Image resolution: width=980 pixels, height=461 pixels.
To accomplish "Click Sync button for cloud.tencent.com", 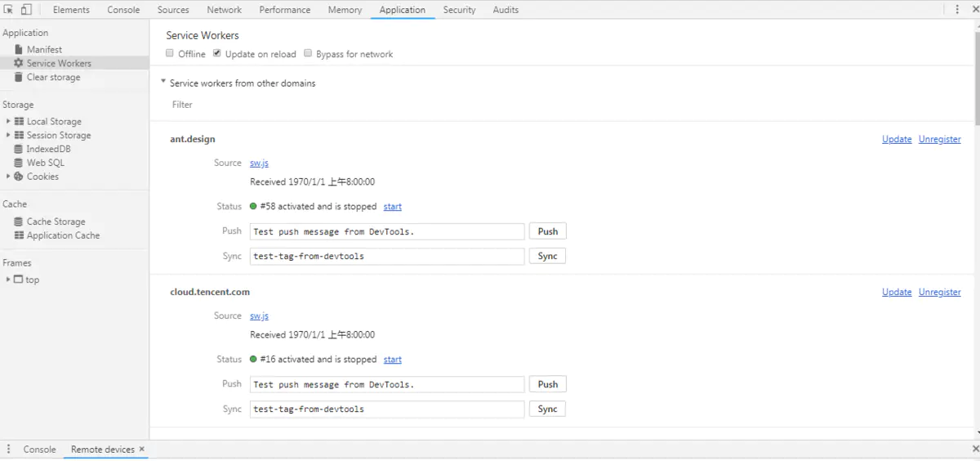I will click(x=548, y=409).
